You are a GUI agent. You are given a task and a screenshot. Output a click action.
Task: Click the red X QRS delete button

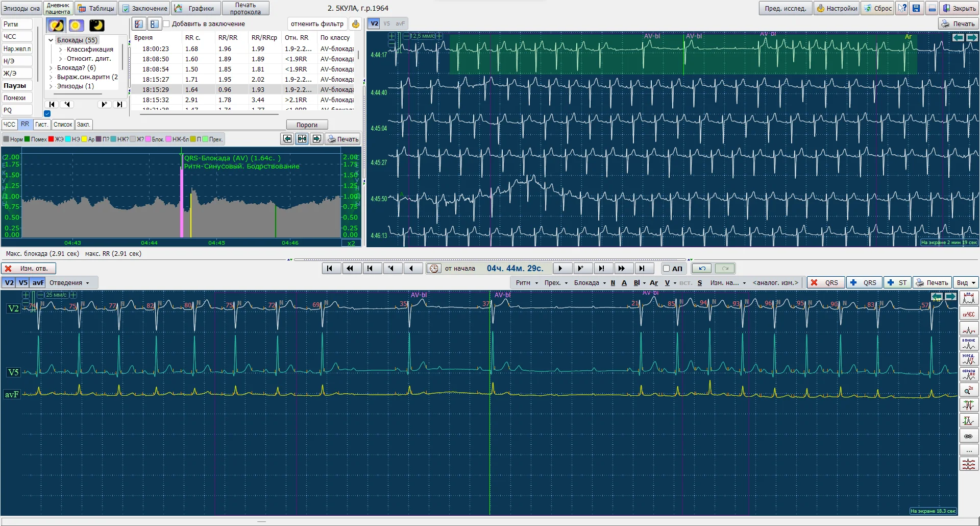point(825,283)
